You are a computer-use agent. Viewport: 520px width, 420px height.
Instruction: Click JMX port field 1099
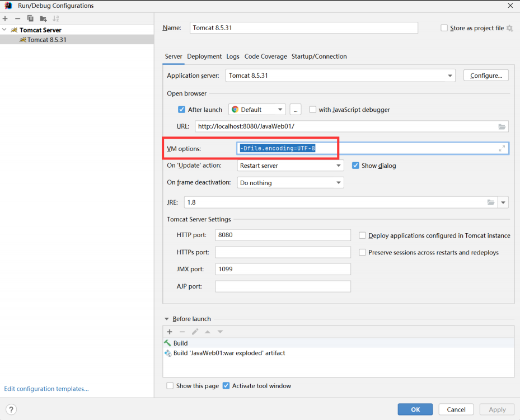coord(283,270)
